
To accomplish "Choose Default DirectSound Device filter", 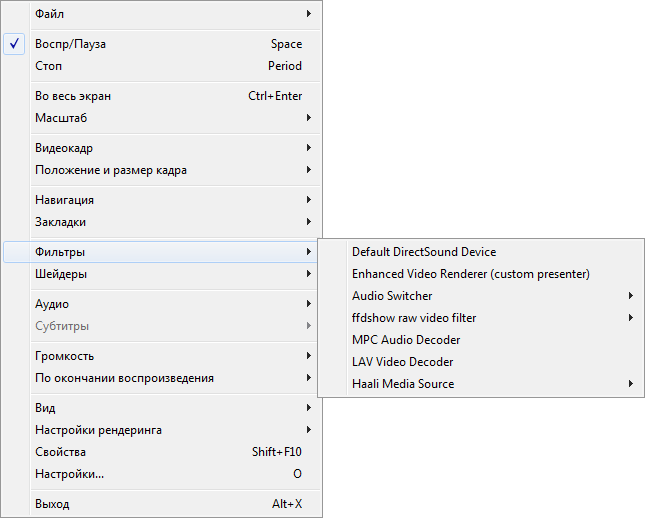I will coord(424,252).
